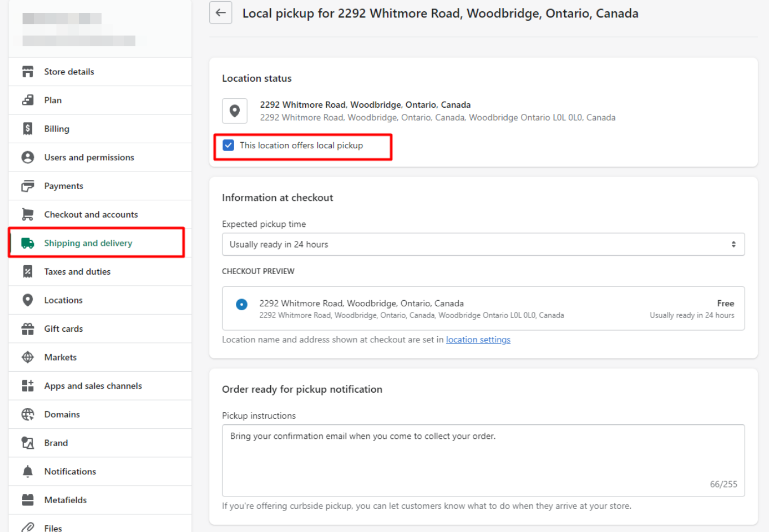Open the location settings link
The image size is (769, 532).
click(x=478, y=340)
